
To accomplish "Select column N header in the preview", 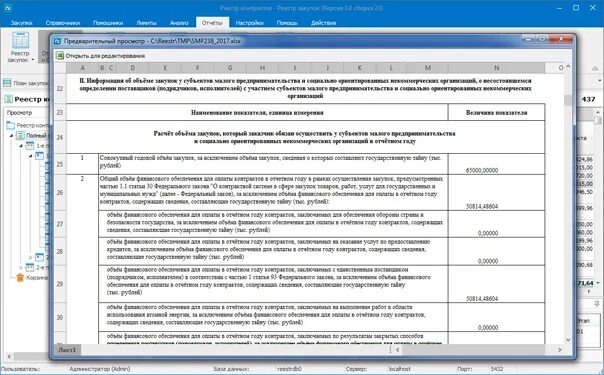I will point(497,68).
